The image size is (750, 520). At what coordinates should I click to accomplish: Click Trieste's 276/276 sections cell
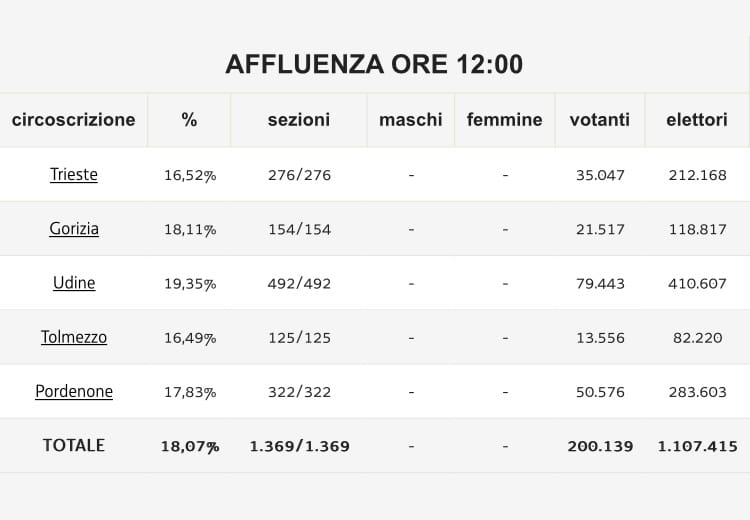pyautogui.click(x=299, y=176)
